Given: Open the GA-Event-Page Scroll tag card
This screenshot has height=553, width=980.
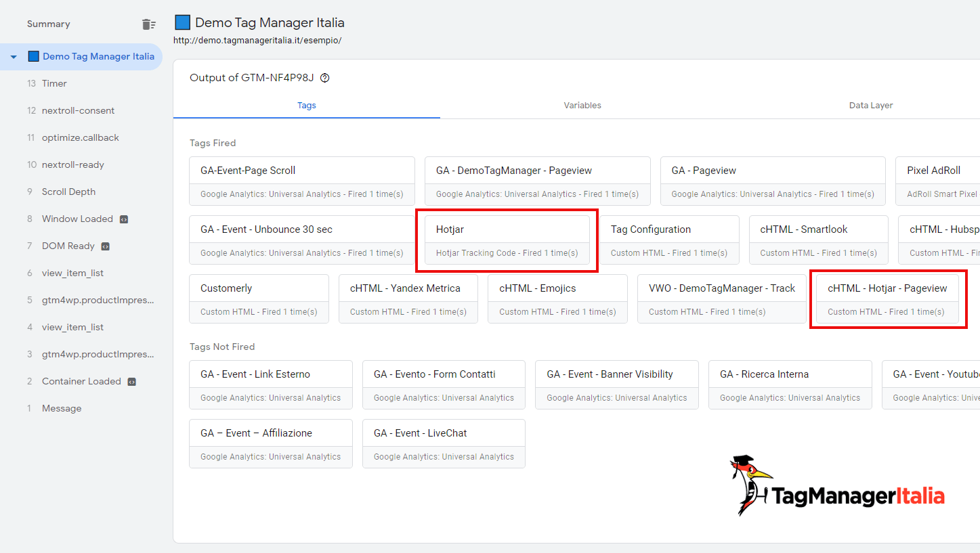Looking at the screenshot, I should [302, 181].
